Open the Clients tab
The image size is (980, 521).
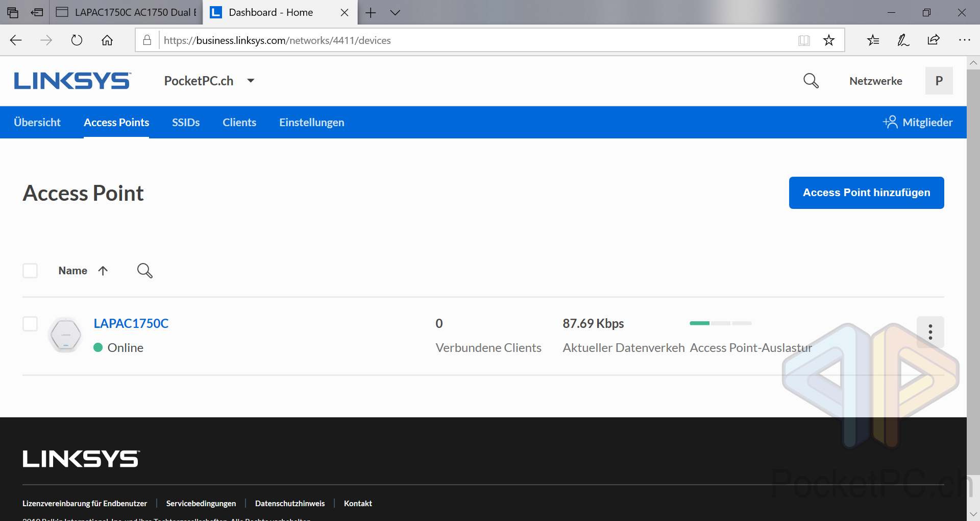click(239, 123)
